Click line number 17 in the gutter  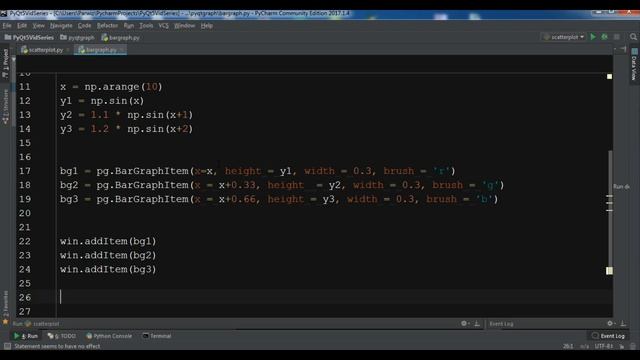coord(25,171)
